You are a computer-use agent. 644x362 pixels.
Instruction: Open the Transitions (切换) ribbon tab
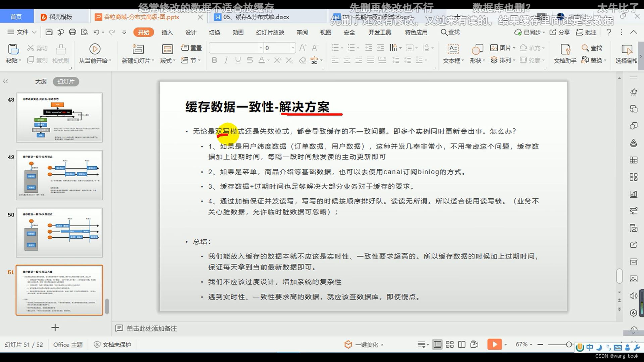click(x=214, y=33)
